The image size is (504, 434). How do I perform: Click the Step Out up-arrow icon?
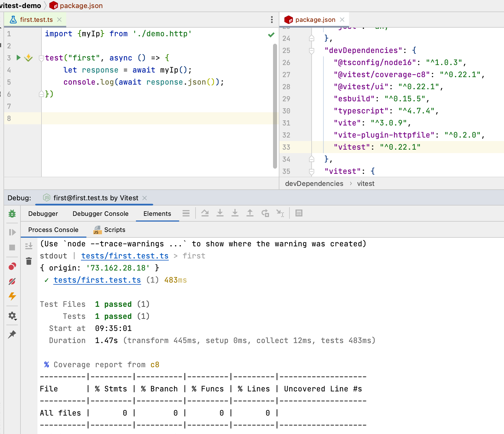250,213
